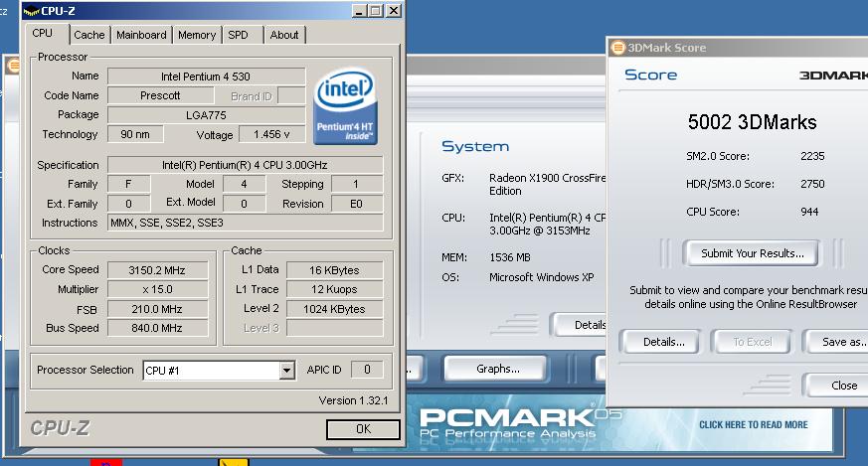Click the OS value Microsoft Windows XP
Viewport: 868px width, 466px height.
tap(541, 277)
